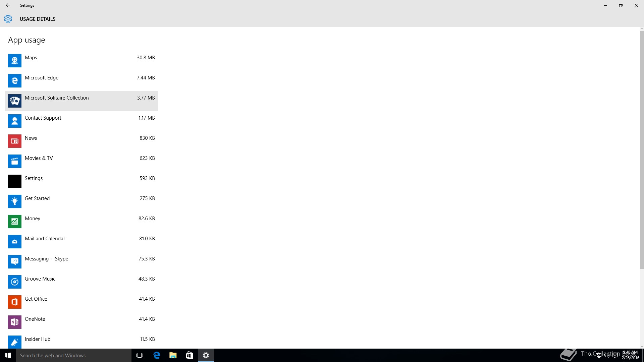Show hidden icons in the system tray
Screen dimensions: 644x362
point(590,355)
